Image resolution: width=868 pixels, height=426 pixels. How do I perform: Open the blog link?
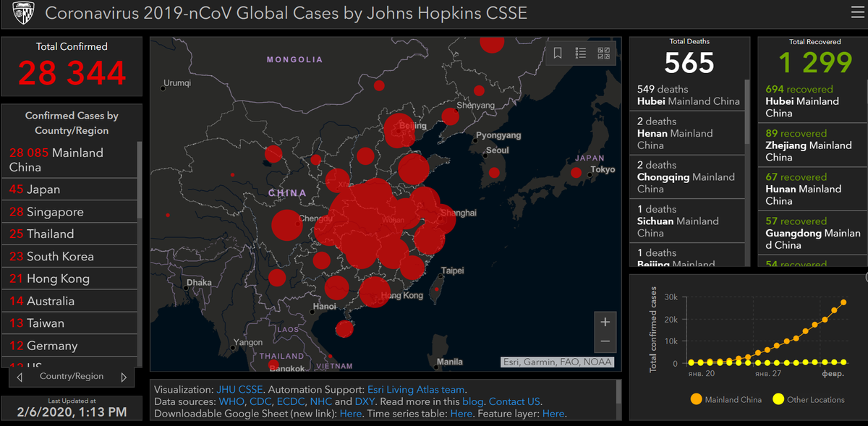(472, 401)
